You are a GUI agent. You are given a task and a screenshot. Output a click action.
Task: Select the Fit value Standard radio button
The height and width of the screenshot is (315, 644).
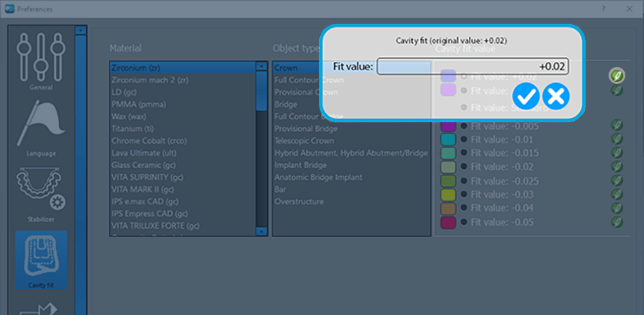[x=464, y=107]
